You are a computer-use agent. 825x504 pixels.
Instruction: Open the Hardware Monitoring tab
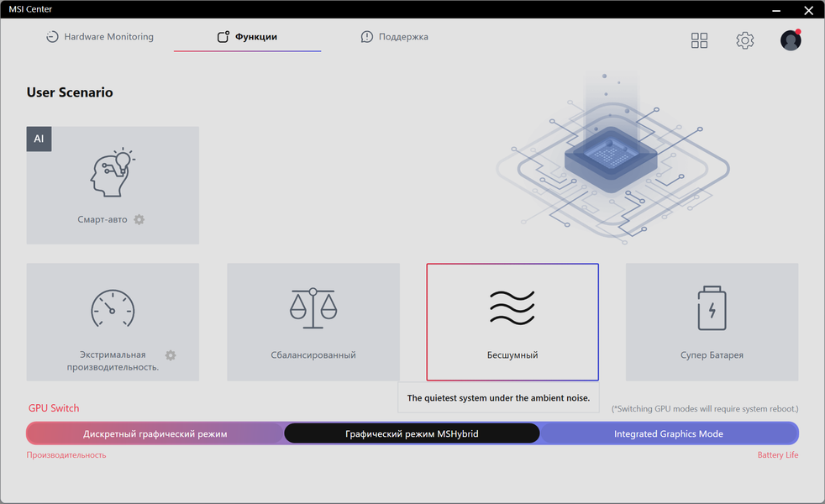coord(100,37)
